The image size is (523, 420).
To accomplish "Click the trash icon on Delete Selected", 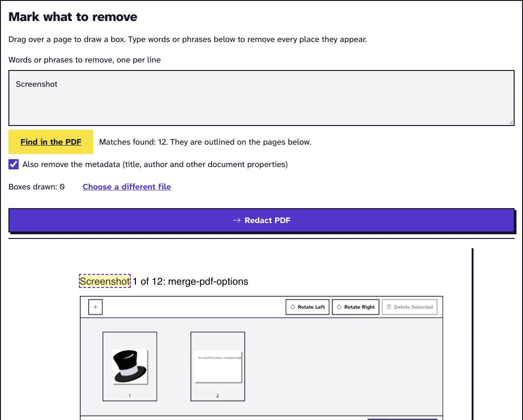I will pyautogui.click(x=389, y=307).
